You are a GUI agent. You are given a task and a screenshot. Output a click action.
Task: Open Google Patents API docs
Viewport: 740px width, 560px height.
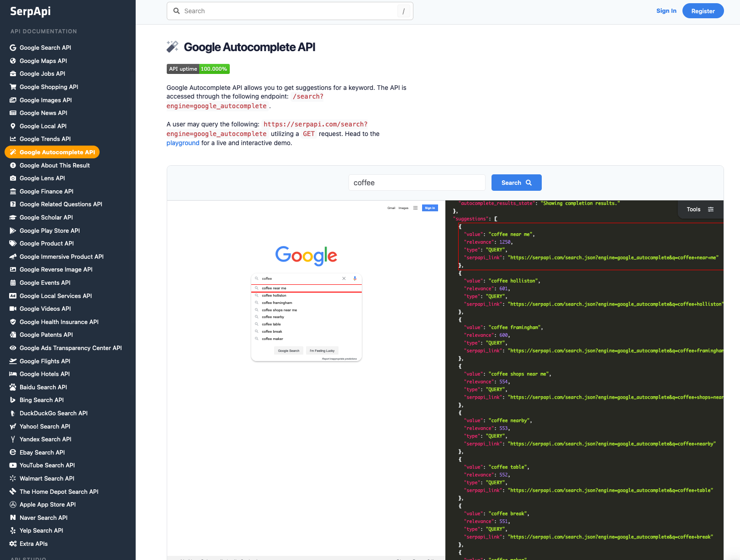[x=46, y=335]
